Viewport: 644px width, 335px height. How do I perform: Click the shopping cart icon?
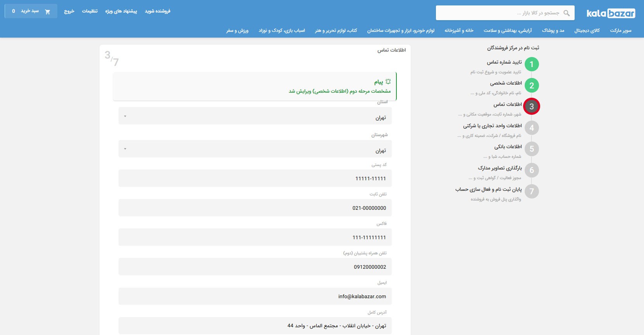48,12
